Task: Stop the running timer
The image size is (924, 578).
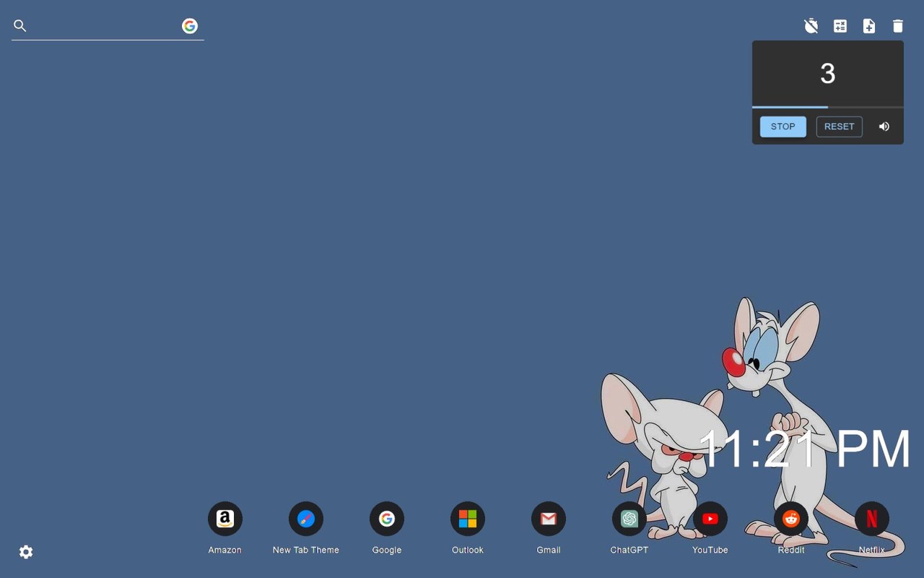Action: [x=783, y=126]
